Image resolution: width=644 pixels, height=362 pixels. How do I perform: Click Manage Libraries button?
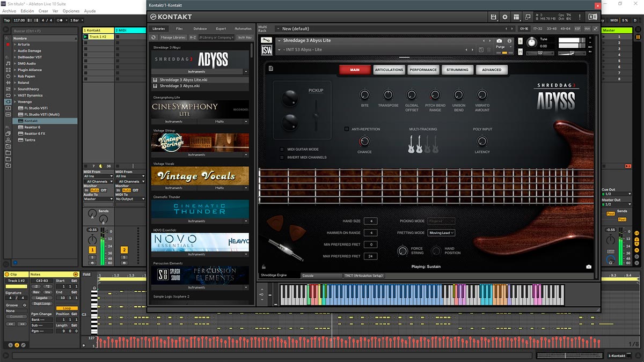click(173, 38)
